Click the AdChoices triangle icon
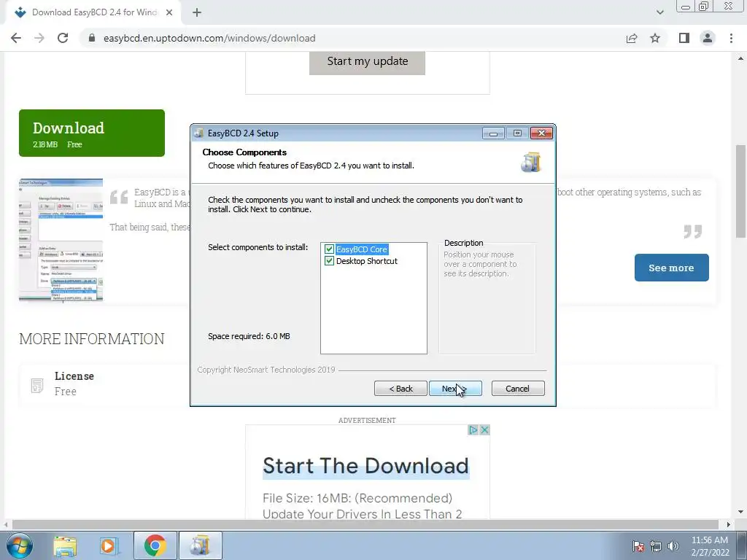This screenshot has height=560, width=747. click(x=473, y=430)
